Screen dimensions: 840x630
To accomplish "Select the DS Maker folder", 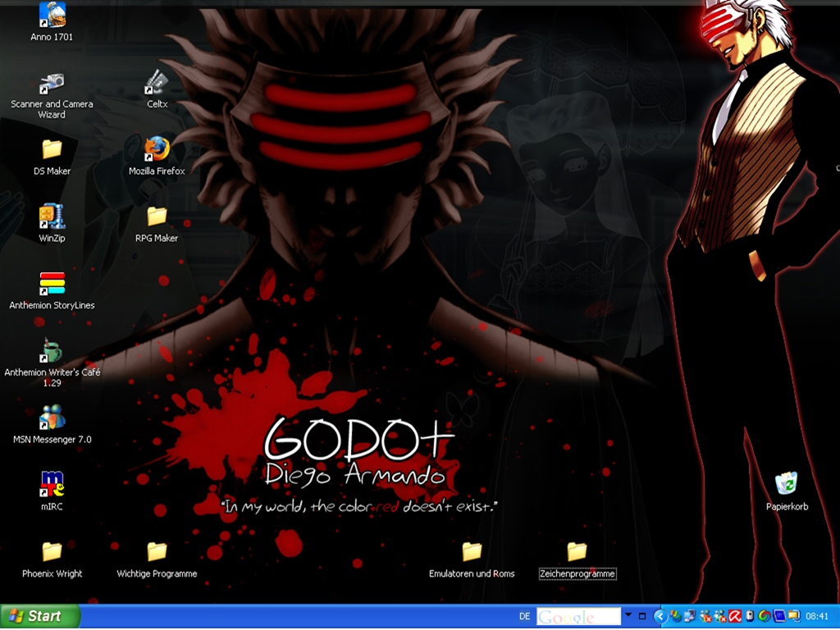I will (x=52, y=157).
